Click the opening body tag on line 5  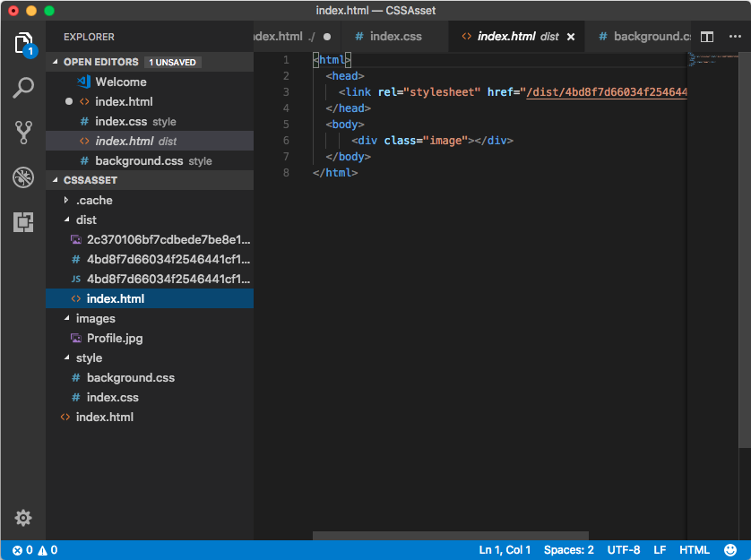click(345, 124)
